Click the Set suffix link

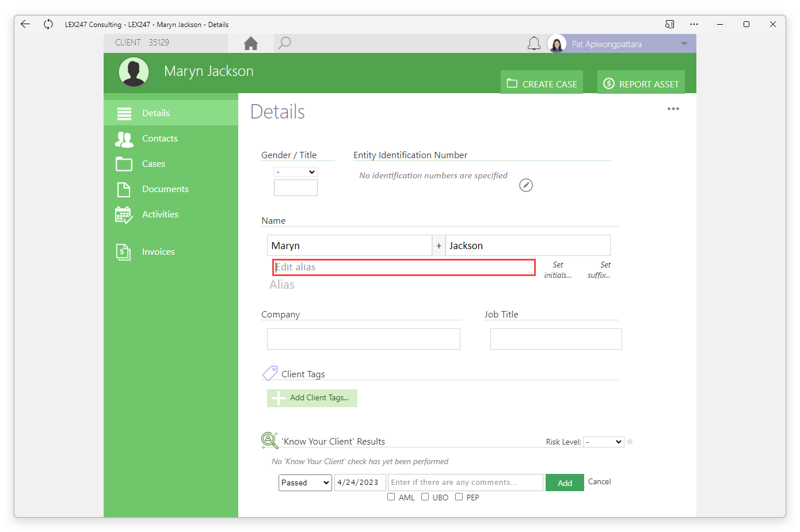point(599,270)
